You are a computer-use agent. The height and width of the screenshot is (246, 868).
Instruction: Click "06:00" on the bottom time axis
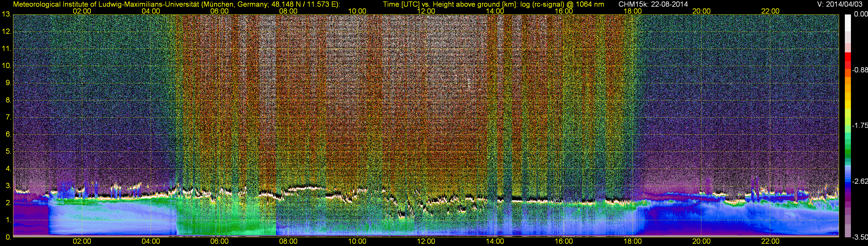coord(219,241)
